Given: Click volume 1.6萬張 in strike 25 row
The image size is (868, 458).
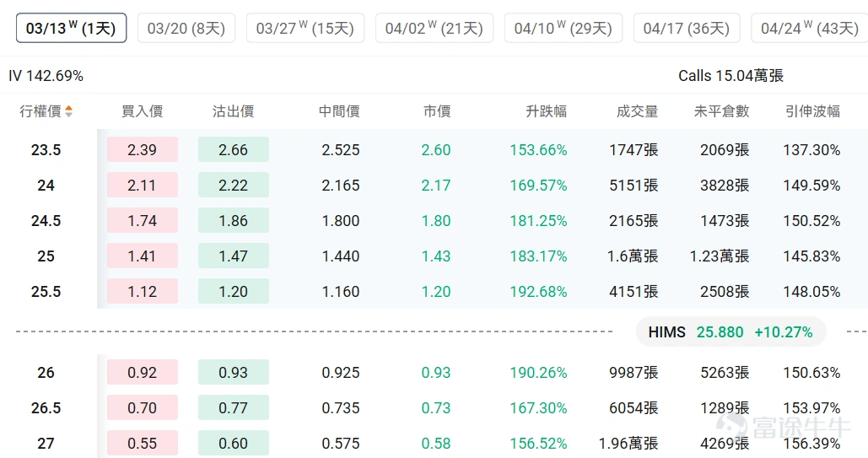Looking at the screenshot, I should point(633,256).
